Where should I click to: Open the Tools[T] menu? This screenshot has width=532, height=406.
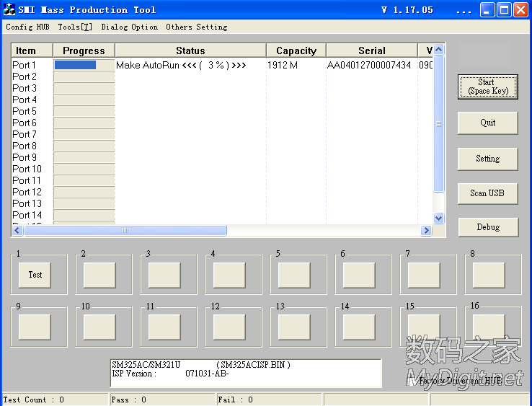[75, 27]
